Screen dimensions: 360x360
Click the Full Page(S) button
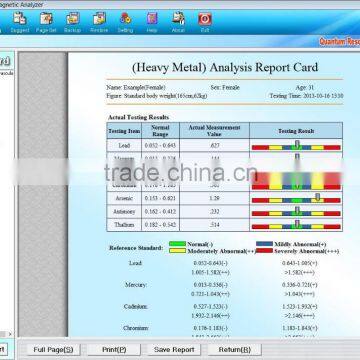point(53,350)
